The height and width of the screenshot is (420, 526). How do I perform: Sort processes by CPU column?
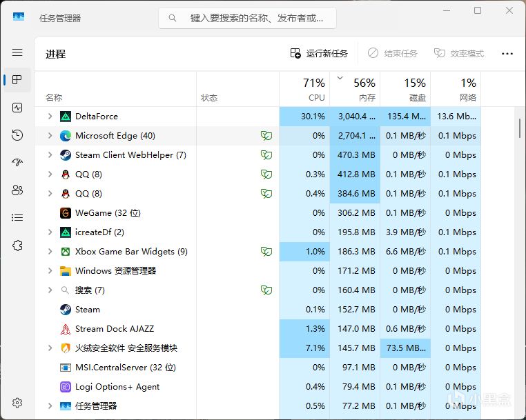point(306,90)
